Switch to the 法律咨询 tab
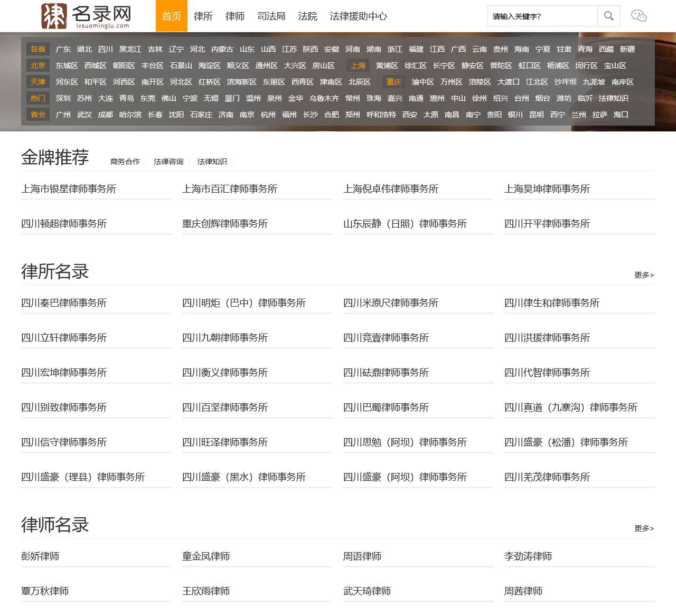The width and height of the screenshot is (676, 616). click(x=167, y=162)
